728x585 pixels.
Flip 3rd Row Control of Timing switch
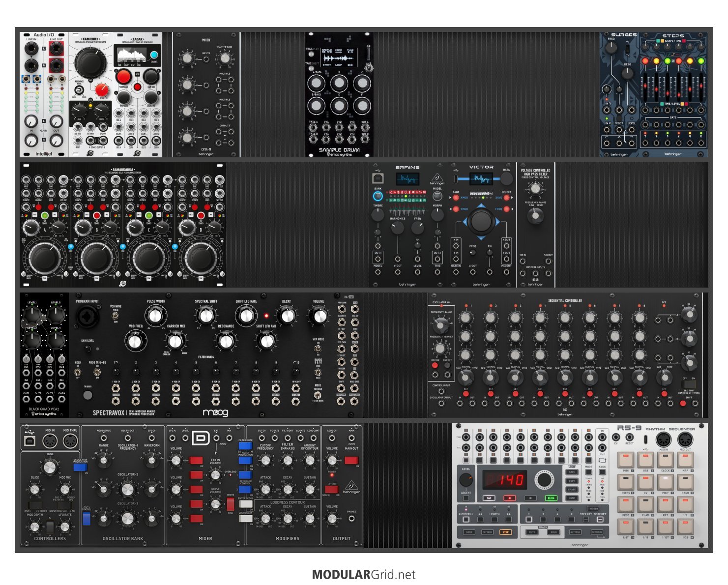(689, 384)
